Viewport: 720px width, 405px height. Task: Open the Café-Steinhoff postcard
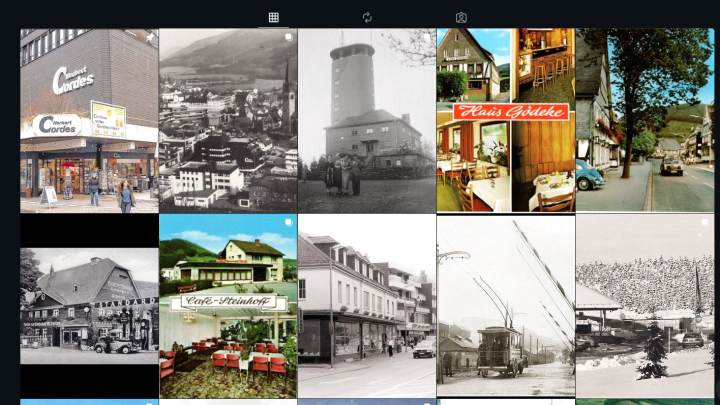coord(228,306)
